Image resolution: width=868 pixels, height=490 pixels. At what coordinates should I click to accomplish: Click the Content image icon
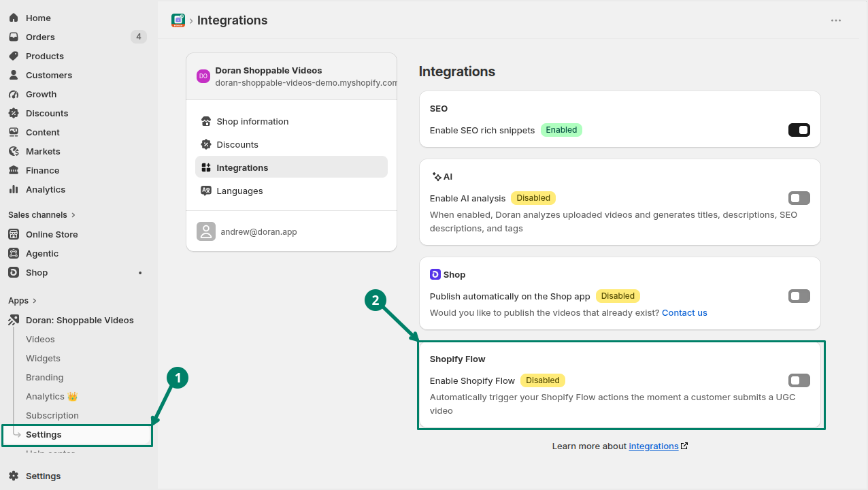(14, 132)
